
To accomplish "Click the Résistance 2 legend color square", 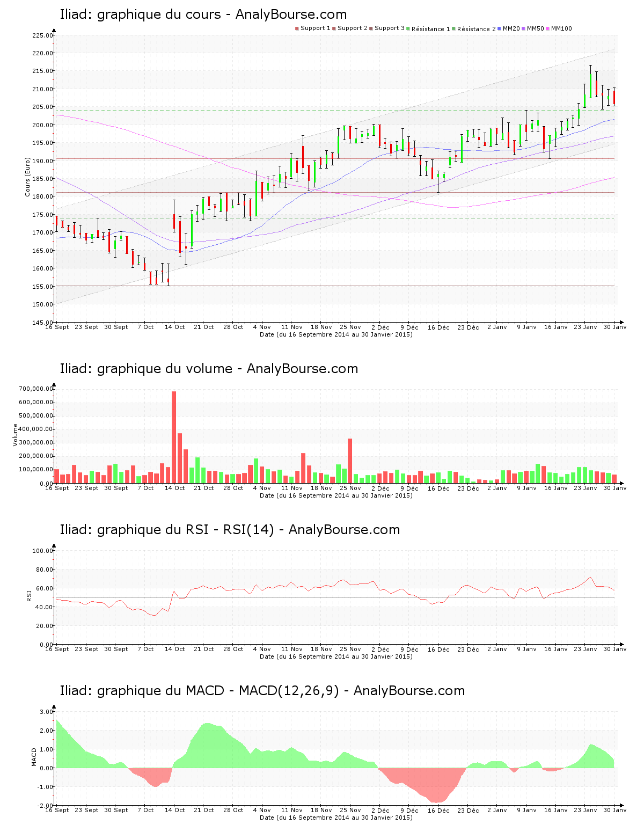I will point(454,28).
